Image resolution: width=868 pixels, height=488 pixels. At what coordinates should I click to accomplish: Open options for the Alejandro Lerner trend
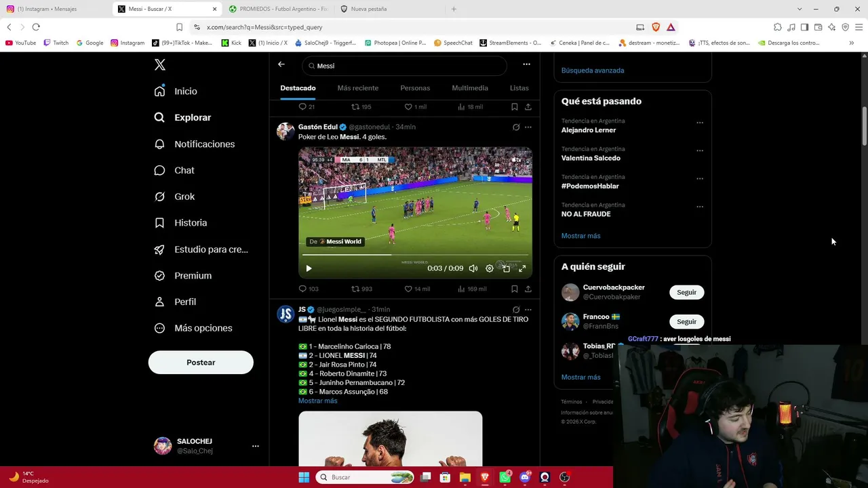(700, 123)
